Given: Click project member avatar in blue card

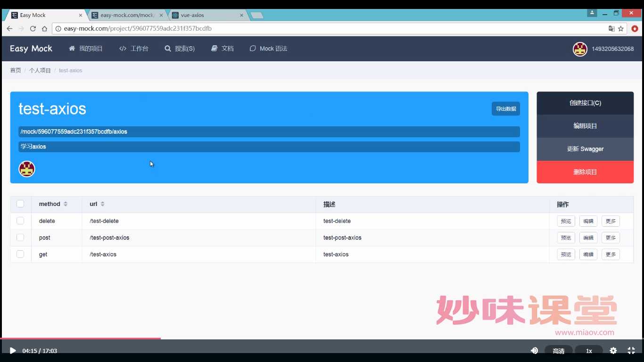Looking at the screenshot, I should (27, 169).
